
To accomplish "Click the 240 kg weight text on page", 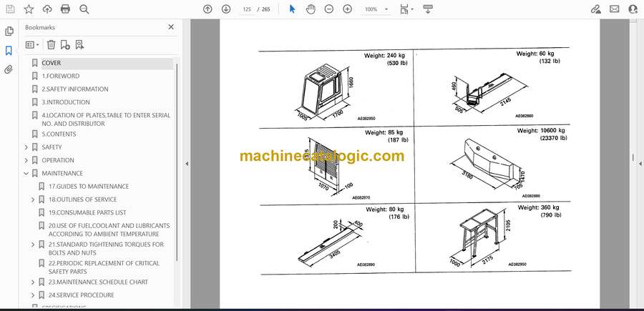I will 386,56.
